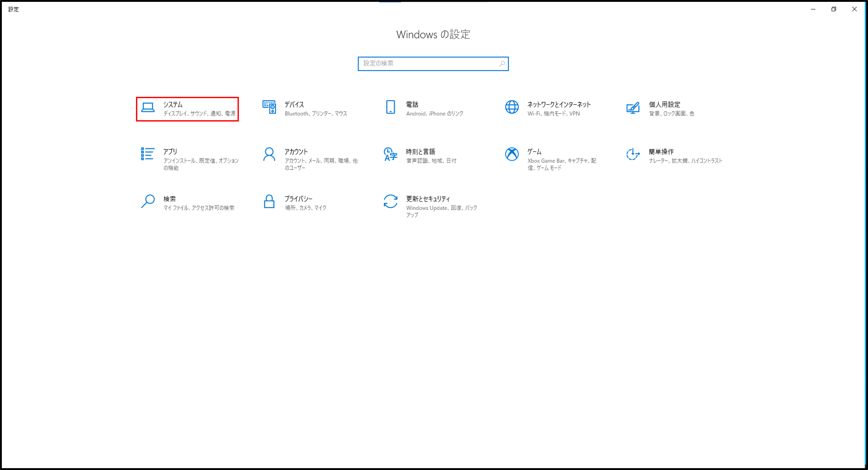Click the text 場所、カメラ、マイク

tap(306, 208)
